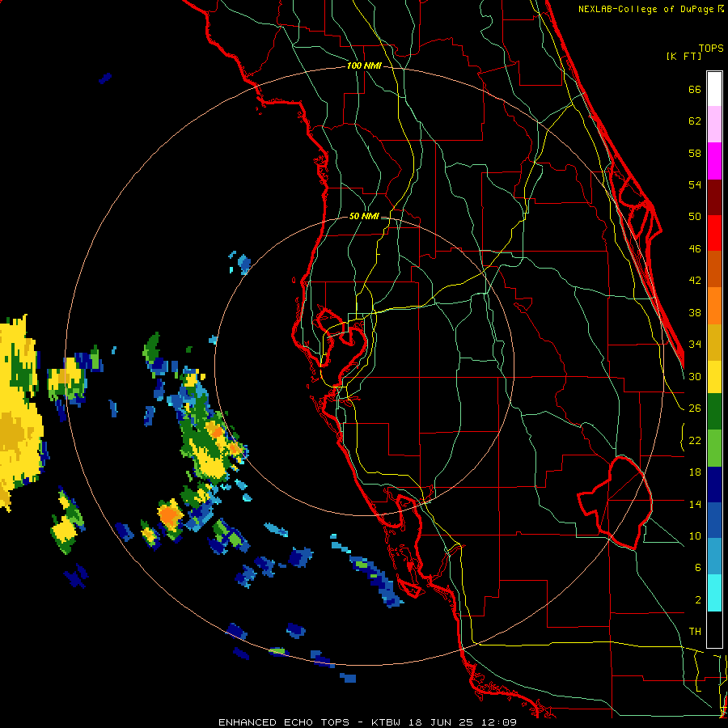Viewport: 728px width, 728px height.
Task: Click the dark green 22-26 kft legend swatch
Action: click(714, 412)
